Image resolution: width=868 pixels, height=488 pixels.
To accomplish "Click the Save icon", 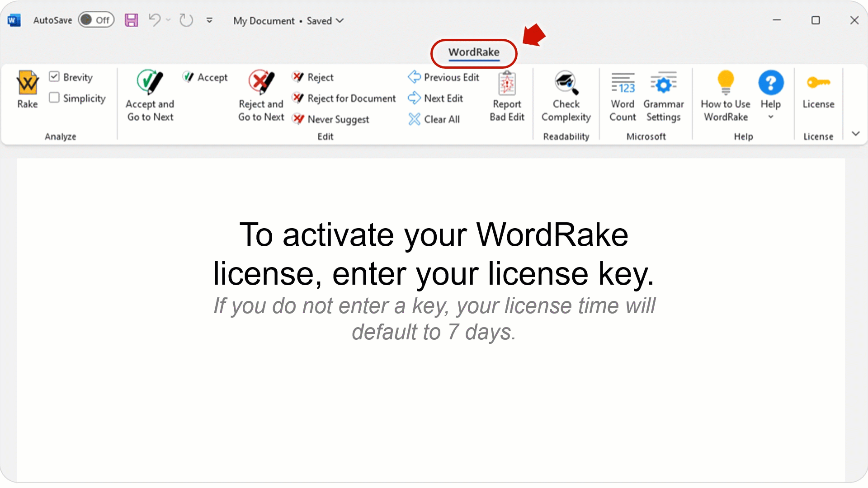I will [132, 20].
